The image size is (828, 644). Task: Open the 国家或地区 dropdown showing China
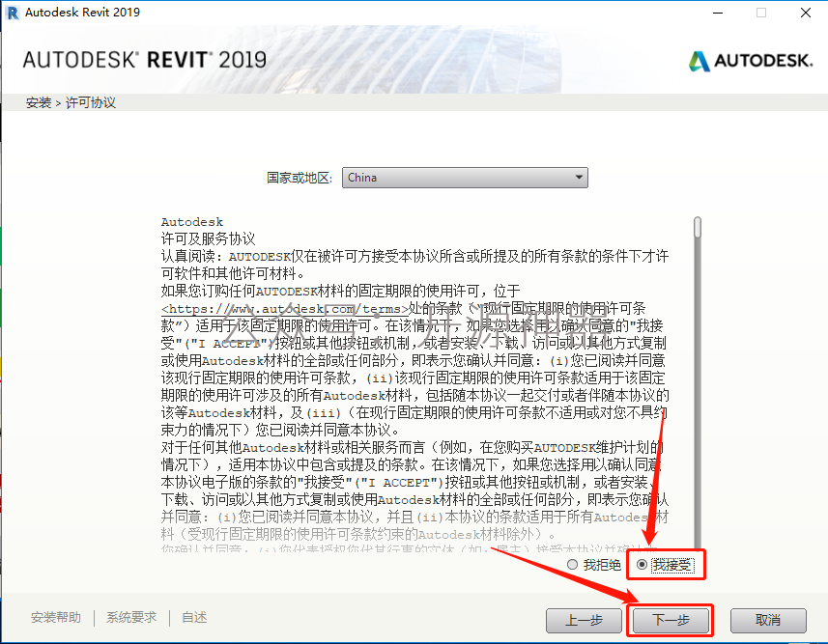tap(465, 178)
